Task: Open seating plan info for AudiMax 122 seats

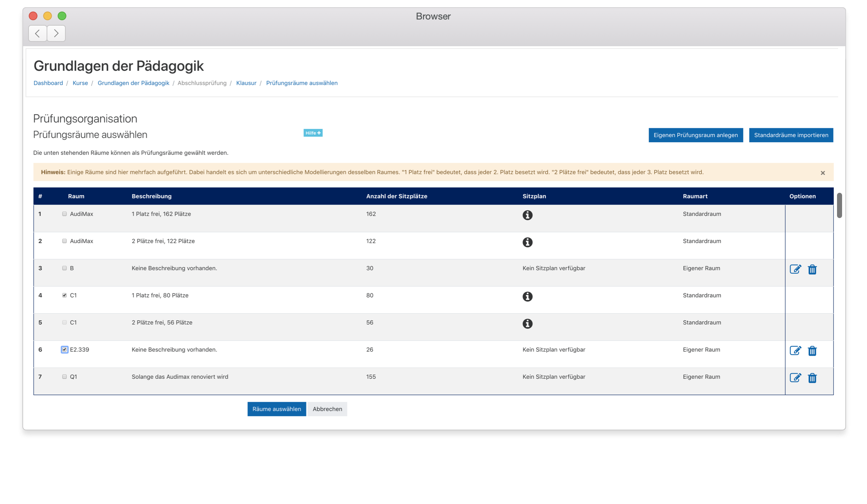Action: (527, 242)
